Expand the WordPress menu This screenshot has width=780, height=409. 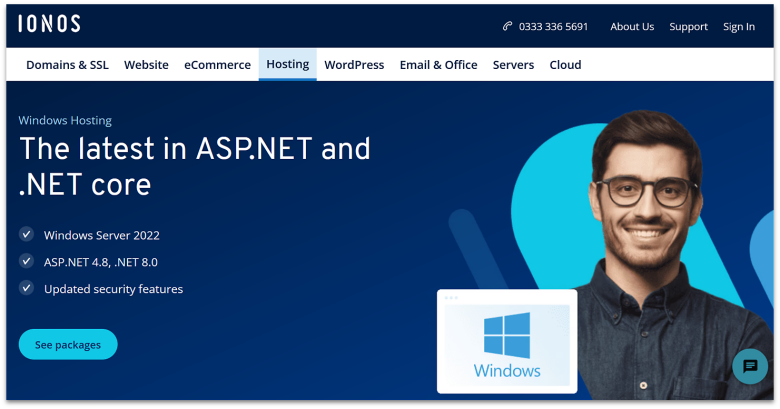pos(354,65)
